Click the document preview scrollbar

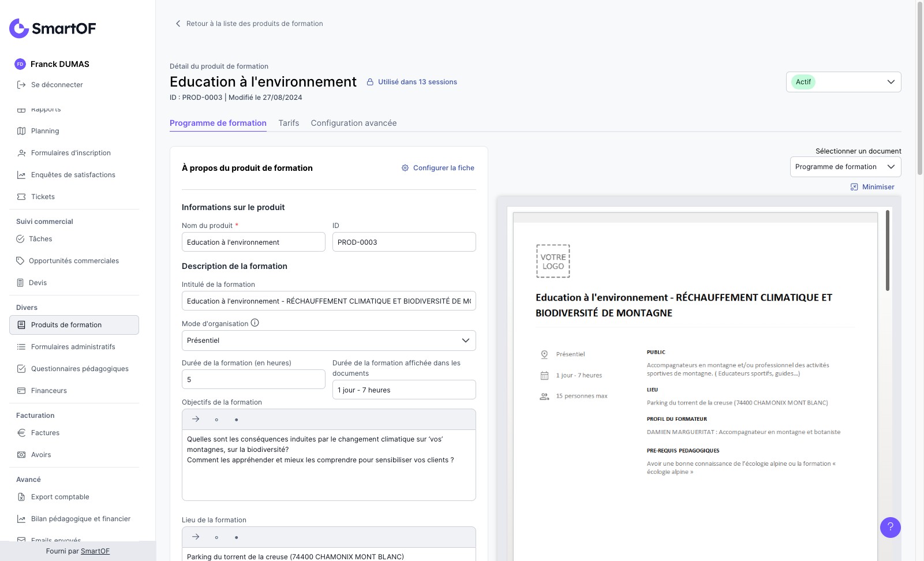pos(887,251)
